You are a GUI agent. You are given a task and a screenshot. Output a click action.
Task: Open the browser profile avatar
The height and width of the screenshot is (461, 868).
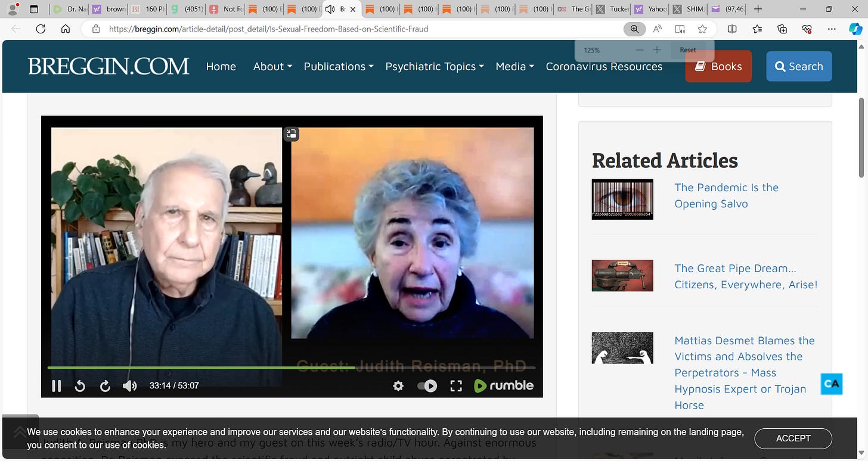point(12,9)
